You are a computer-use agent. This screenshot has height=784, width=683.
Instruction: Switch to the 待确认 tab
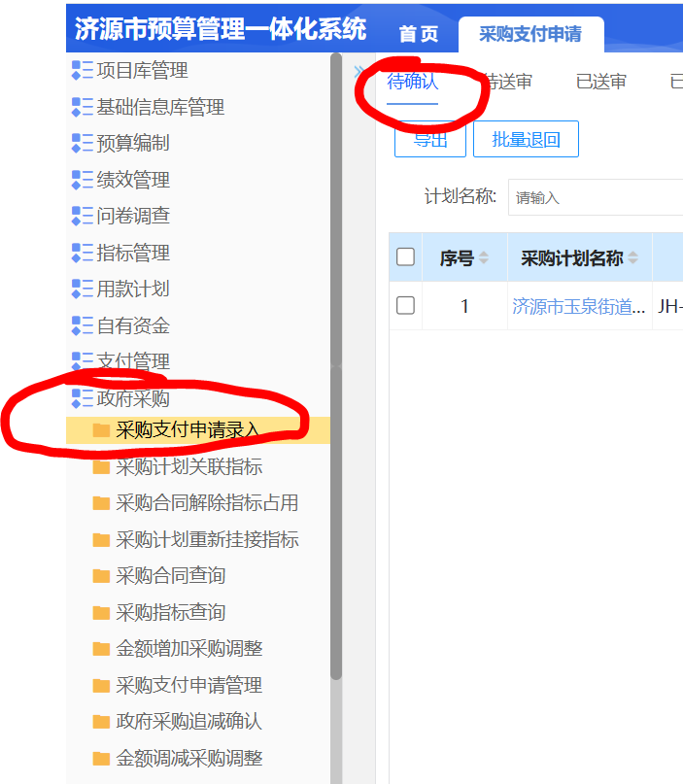[x=413, y=82]
